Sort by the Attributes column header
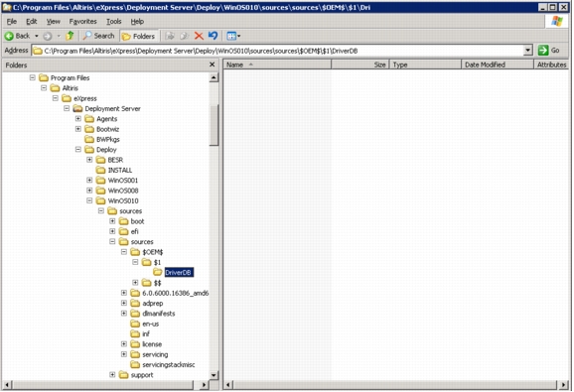The image size is (574, 392). pos(551,65)
